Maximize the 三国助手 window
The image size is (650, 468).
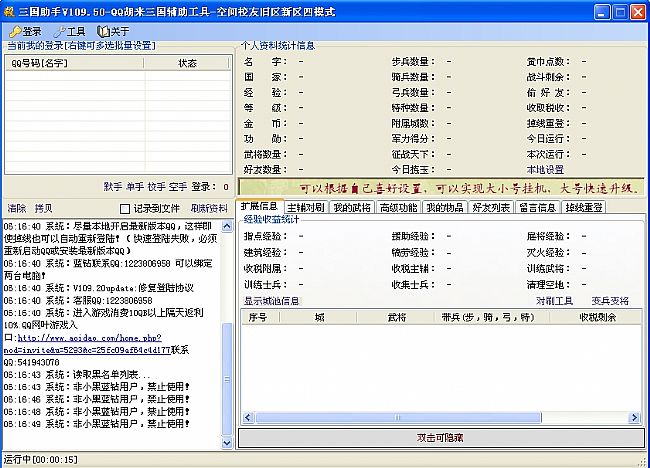[x=620, y=12]
